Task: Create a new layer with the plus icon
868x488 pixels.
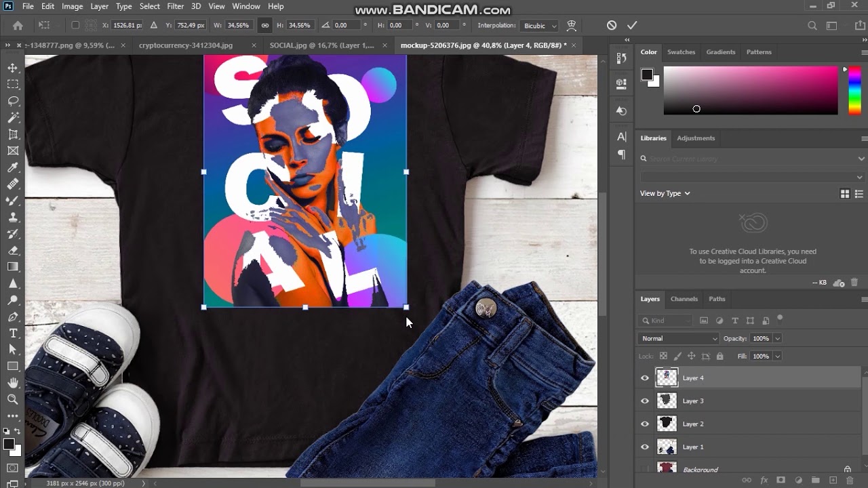Action: pos(833,481)
